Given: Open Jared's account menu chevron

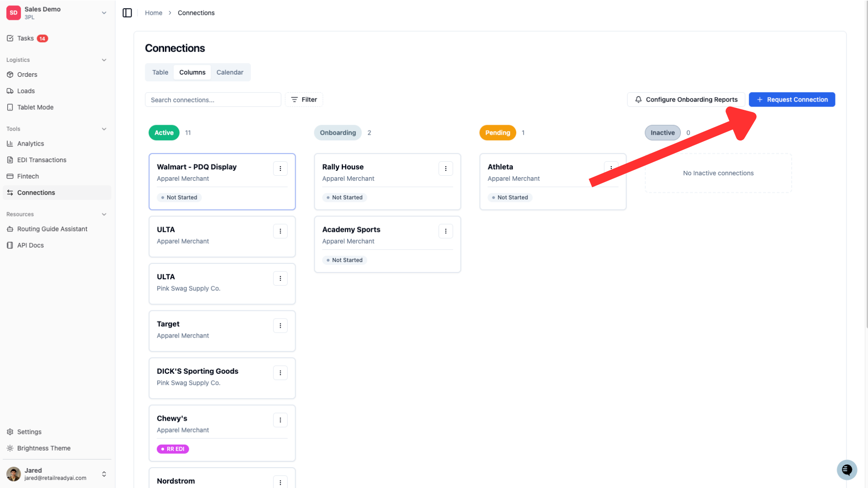Looking at the screenshot, I should [104, 474].
